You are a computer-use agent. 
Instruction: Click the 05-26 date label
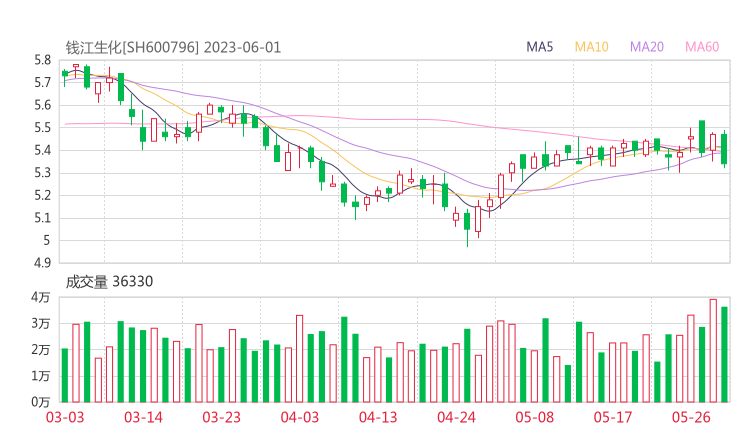(x=691, y=417)
